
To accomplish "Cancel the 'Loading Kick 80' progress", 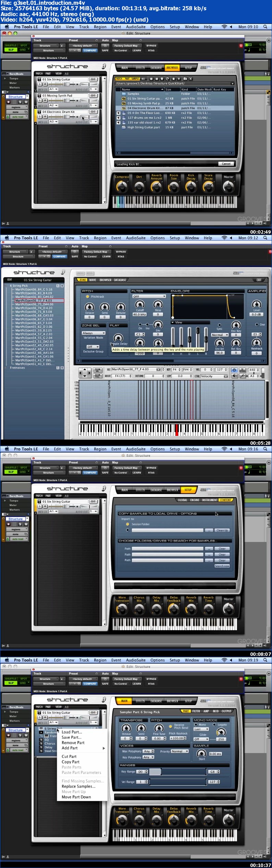I will 226,164.
